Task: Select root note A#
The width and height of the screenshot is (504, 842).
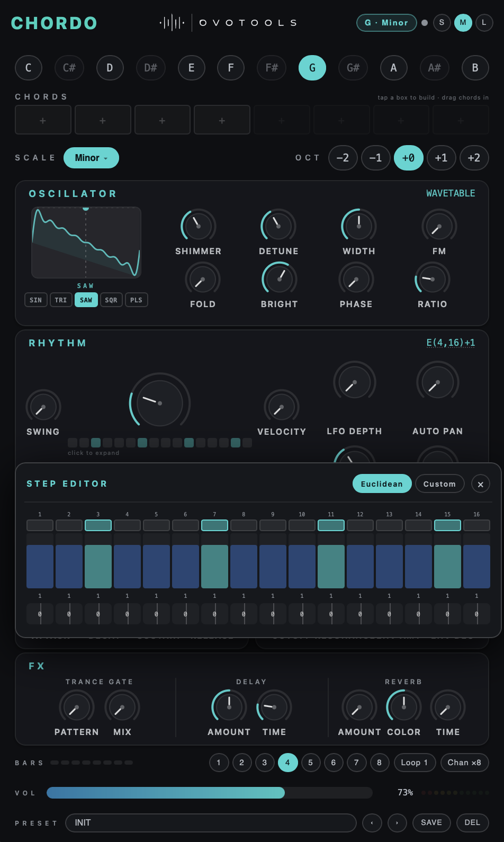Action: pyautogui.click(x=434, y=68)
